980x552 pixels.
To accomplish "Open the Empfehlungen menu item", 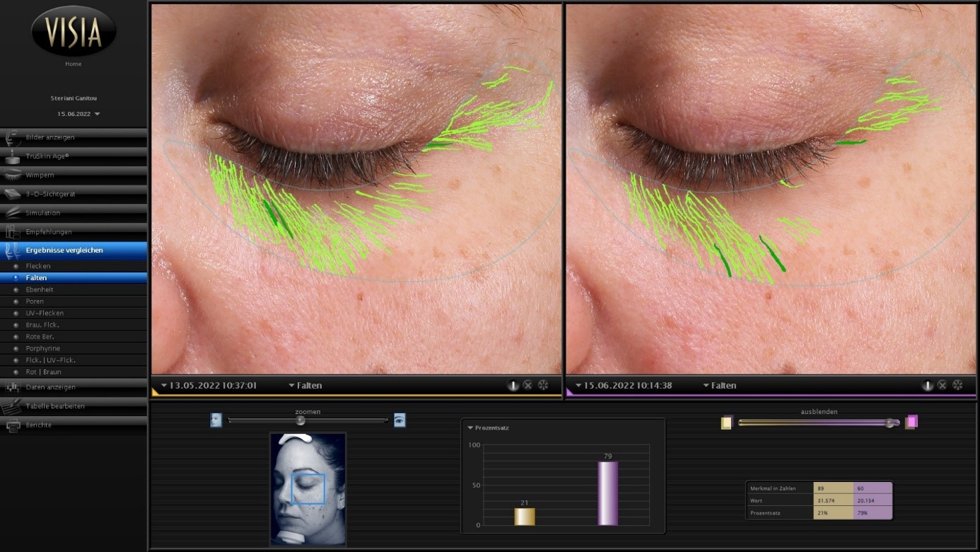I will 48,232.
